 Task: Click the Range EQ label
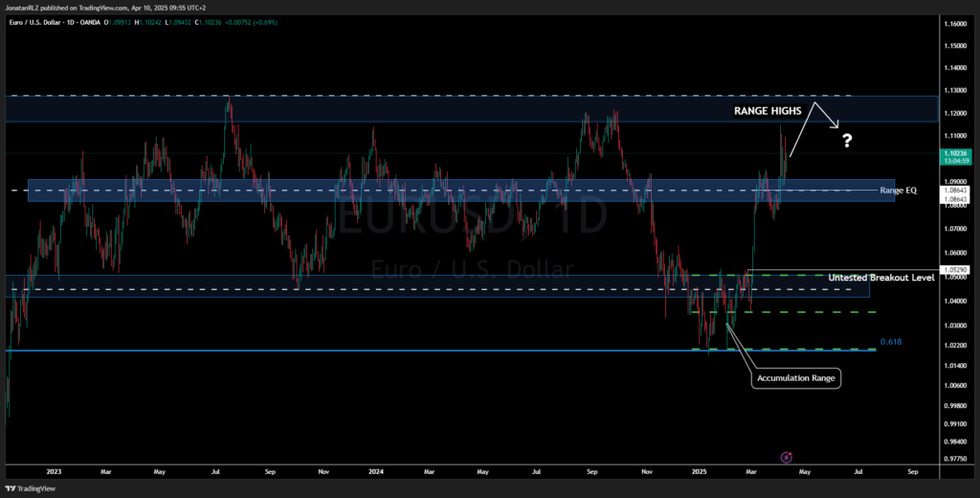point(898,190)
